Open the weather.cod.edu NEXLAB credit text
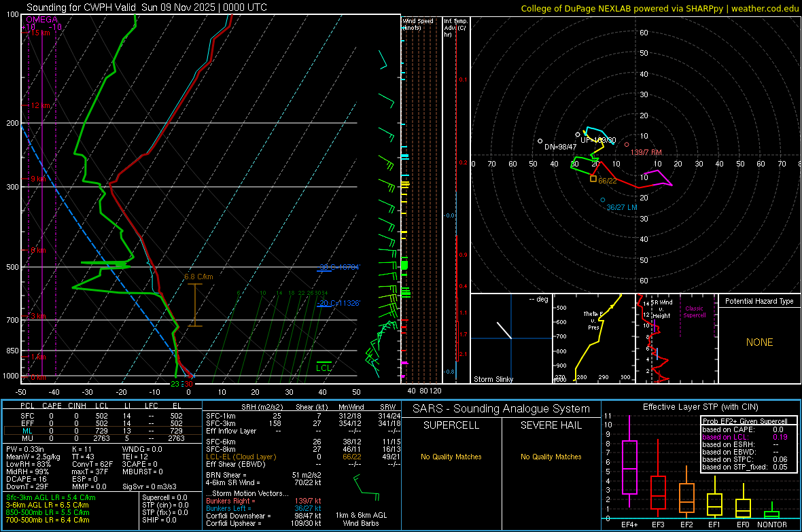 659,8
